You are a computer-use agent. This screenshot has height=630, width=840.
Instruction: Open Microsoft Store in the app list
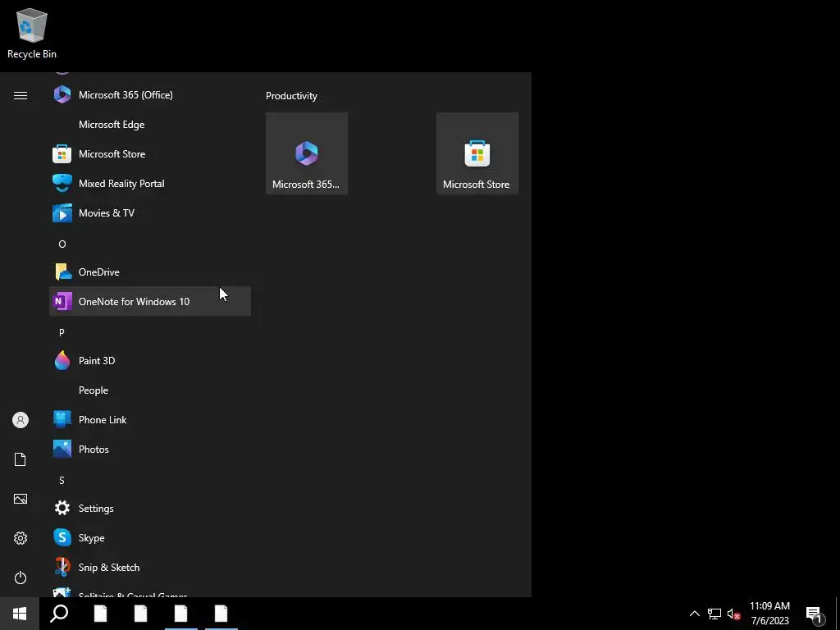tap(150, 153)
